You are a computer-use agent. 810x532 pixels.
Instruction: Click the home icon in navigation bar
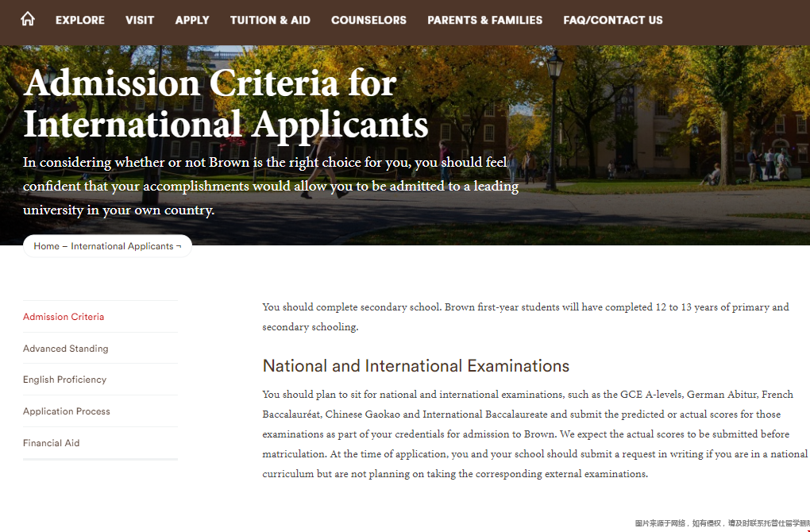28,19
